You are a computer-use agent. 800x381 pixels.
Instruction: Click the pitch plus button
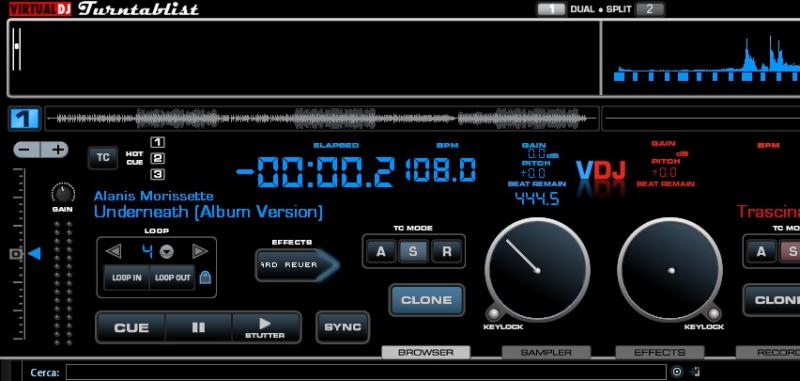pos(55,150)
